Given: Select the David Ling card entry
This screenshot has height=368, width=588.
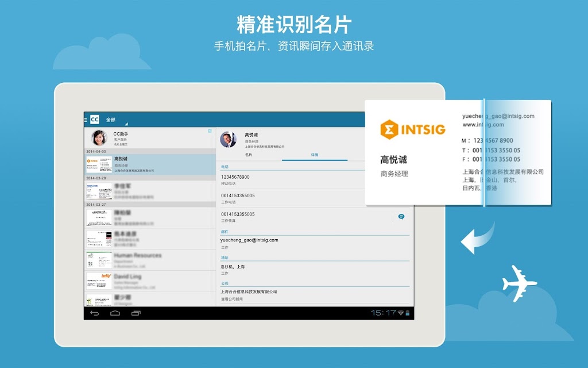Looking at the screenshot, I should [x=150, y=281].
